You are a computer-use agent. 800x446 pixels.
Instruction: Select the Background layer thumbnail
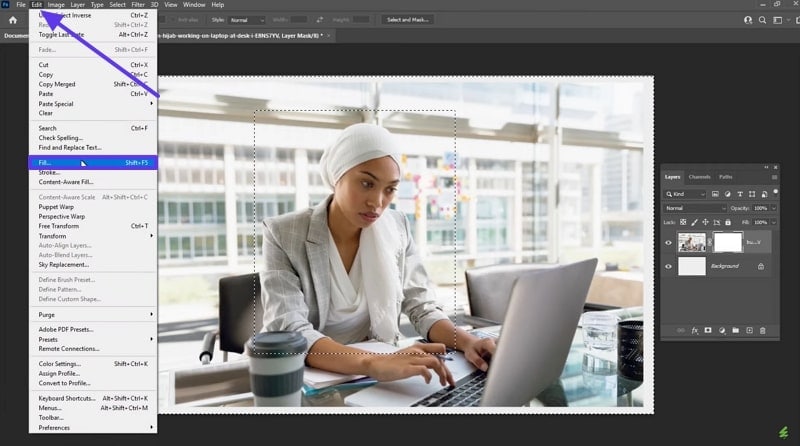click(692, 266)
